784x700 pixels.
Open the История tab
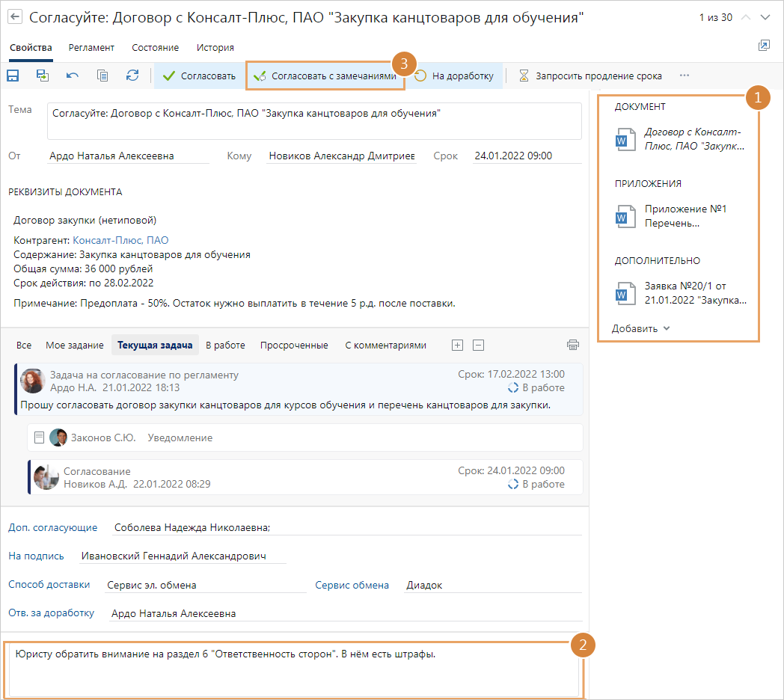[x=215, y=47]
